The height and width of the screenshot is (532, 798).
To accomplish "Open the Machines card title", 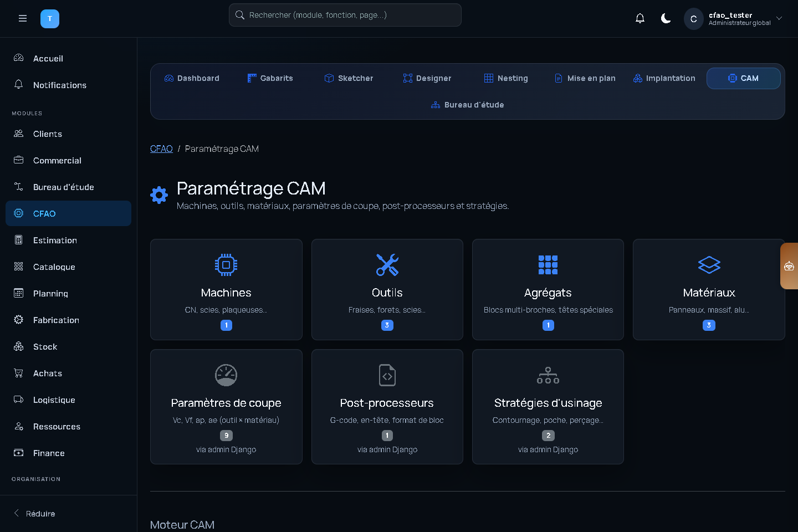I will pyautogui.click(x=226, y=293).
